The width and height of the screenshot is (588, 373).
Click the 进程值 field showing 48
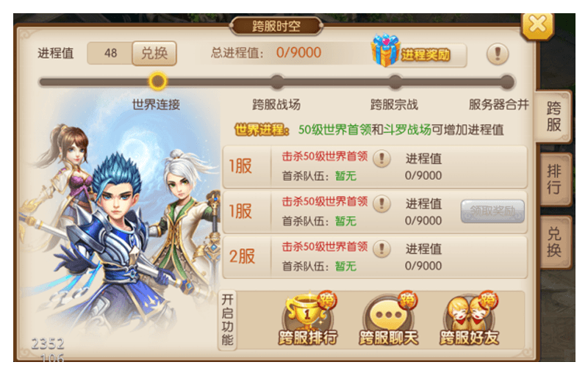pyautogui.click(x=110, y=53)
